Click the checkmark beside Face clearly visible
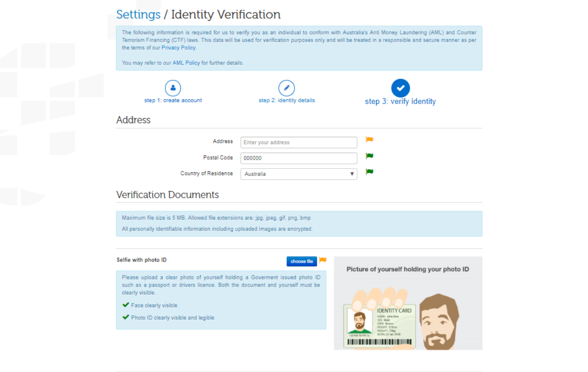This screenshot has width=588, height=372. [125, 305]
